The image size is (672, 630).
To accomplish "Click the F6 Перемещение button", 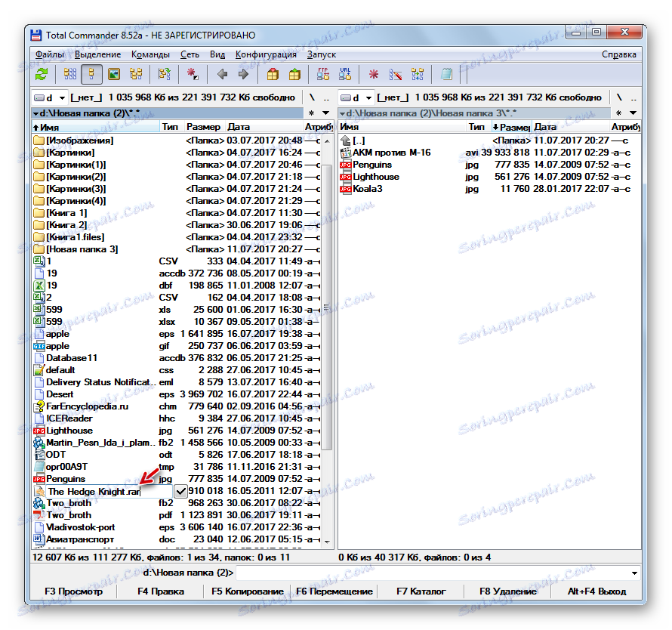I will (334, 591).
